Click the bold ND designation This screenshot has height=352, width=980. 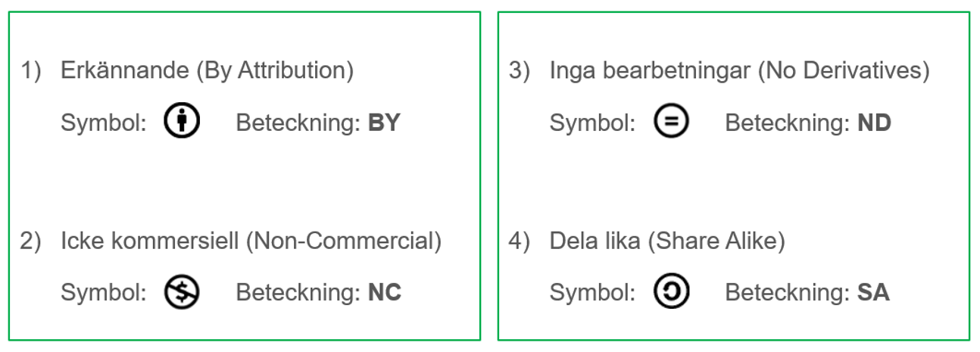(x=874, y=123)
